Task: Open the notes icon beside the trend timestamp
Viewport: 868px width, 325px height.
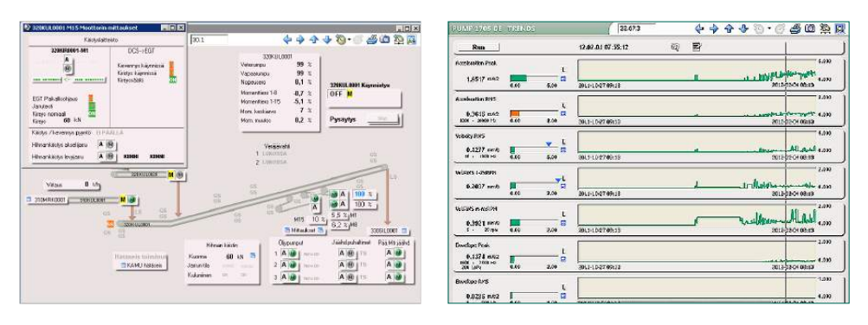Action: click(x=697, y=48)
